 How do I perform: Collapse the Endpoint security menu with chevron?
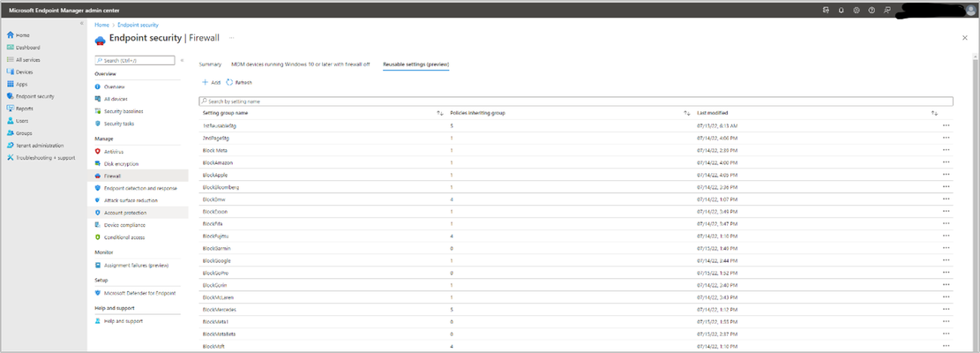[x=182, y=61]
